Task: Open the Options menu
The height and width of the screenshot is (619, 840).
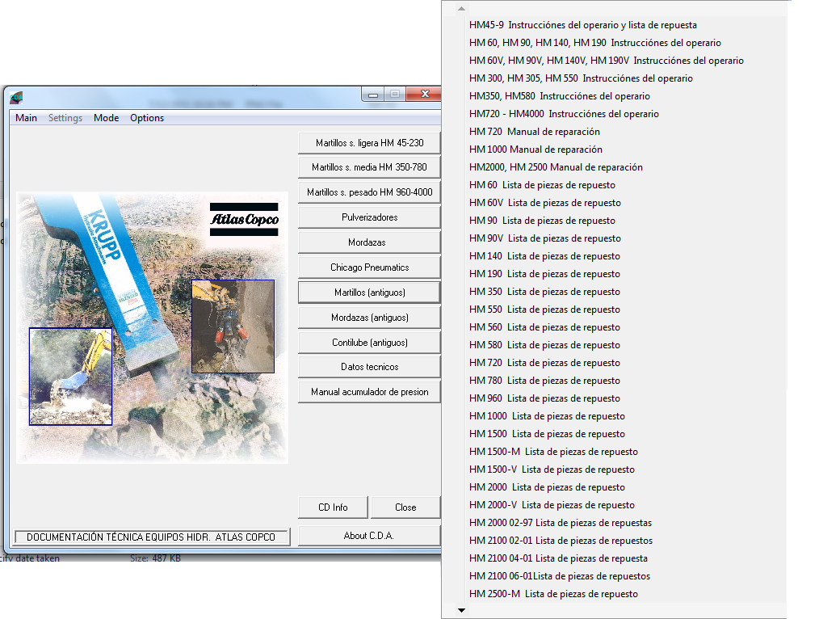Action: 147,118
